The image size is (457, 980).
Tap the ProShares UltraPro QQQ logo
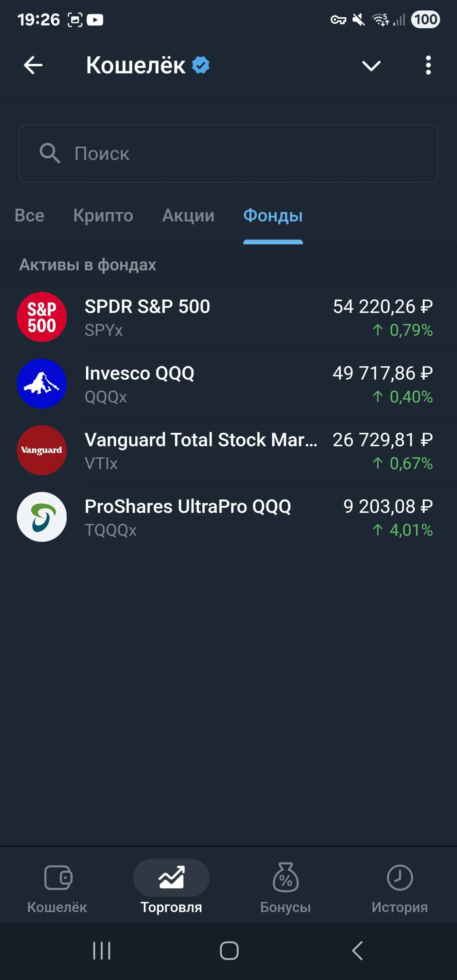click(42, 517)
